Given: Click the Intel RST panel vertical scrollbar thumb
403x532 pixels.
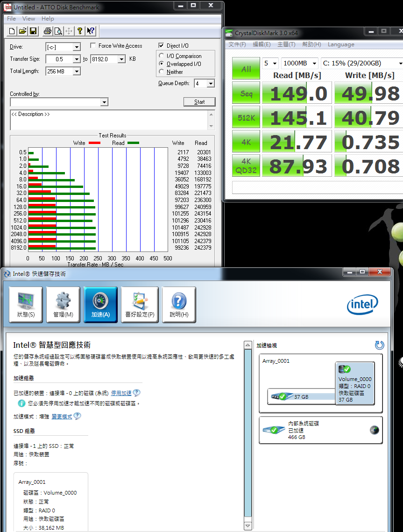Looking at the screenshot, I should pyautogui.click(x=248, y=433).
